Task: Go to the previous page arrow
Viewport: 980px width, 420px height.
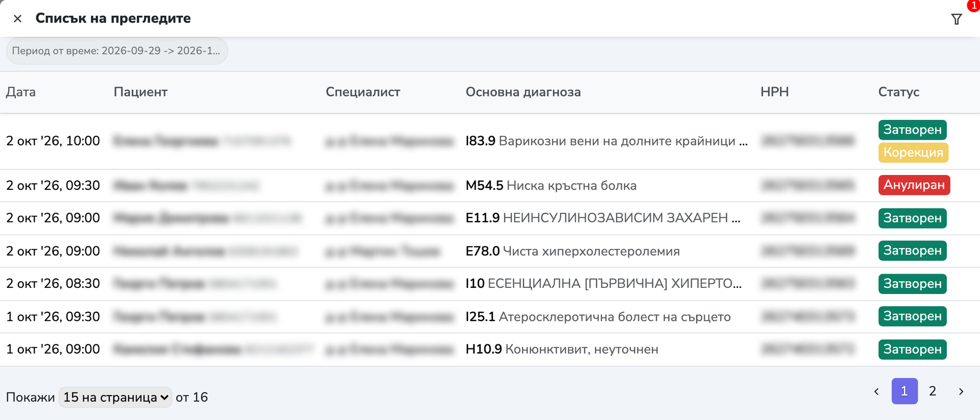Action: tap(876, 391)
